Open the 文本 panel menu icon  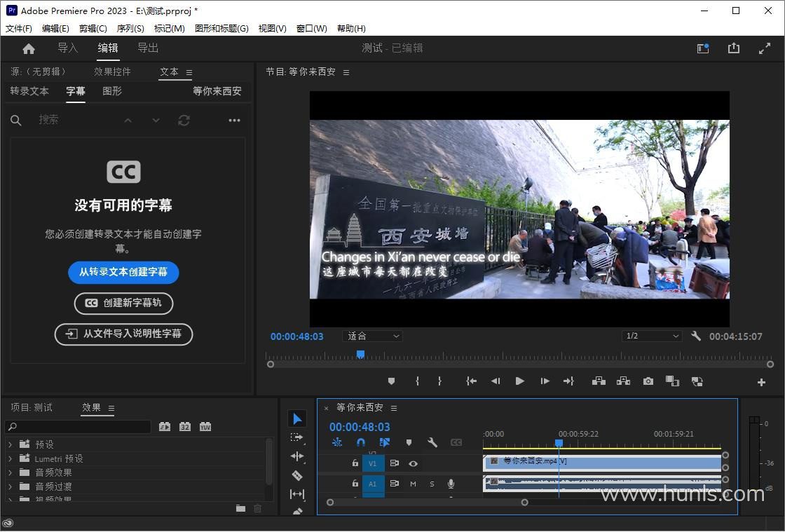(x=189, y=73)
